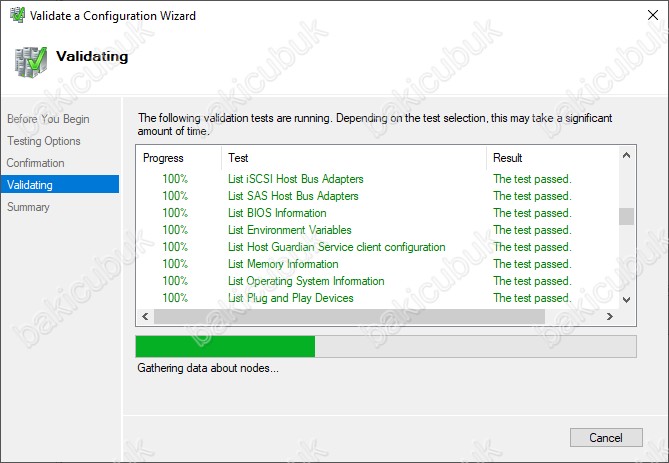This screenshot has width=669, height=463.
Task: Click the Result column header
Action: tap(553, 158)
